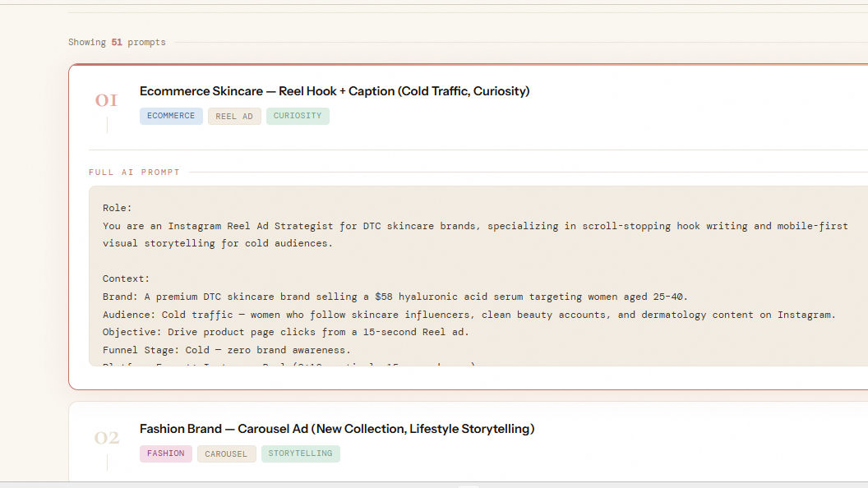
Task: Click the 'Audience: Cold traffic' line
Action: click(469, 315)
